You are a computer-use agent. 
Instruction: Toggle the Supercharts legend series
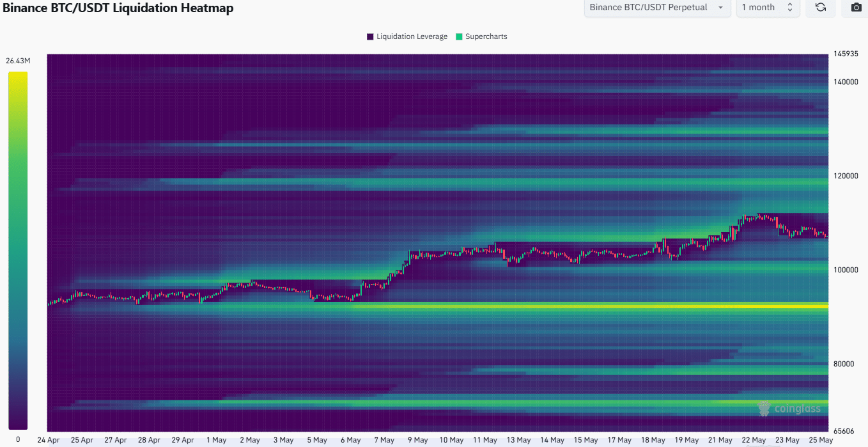pyautogui.click(x=481, y=36)
